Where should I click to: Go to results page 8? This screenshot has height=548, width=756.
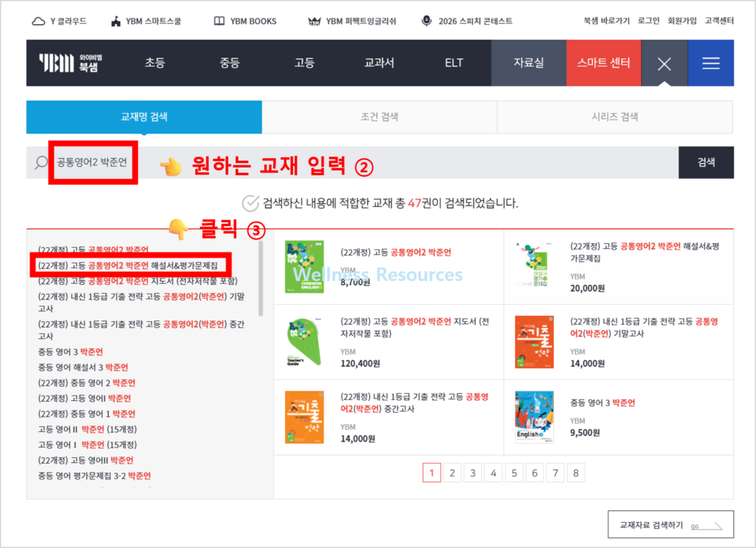point(576,473)
